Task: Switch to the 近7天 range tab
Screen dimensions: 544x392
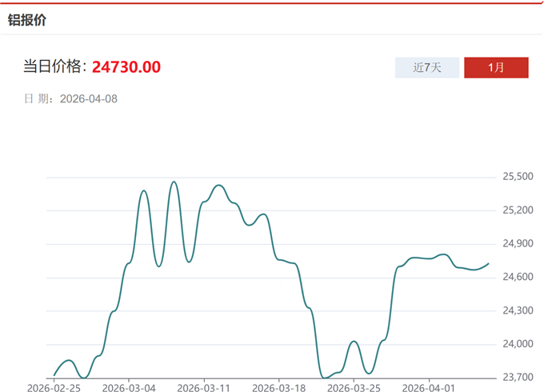Action: [427, 68]
